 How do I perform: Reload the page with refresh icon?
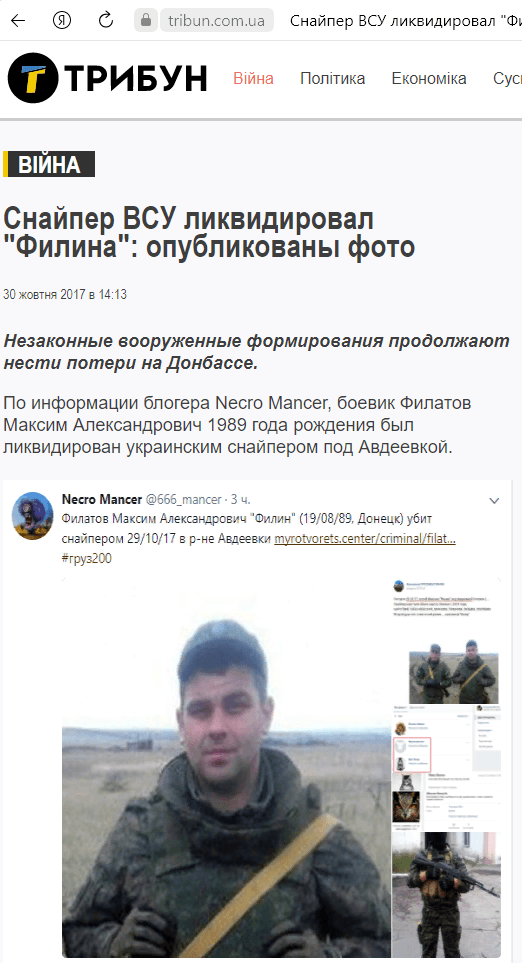(x=106, y=20)
